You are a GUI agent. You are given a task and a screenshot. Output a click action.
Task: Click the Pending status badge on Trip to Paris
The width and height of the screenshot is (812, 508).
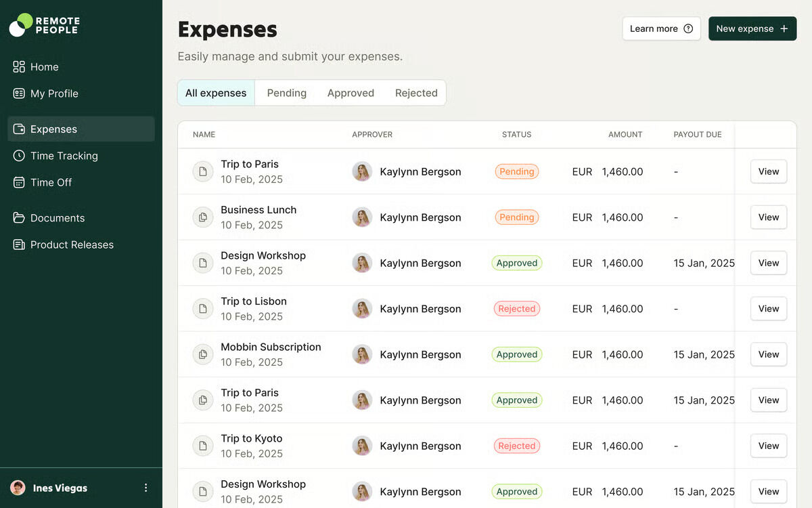tap(516, 171)
